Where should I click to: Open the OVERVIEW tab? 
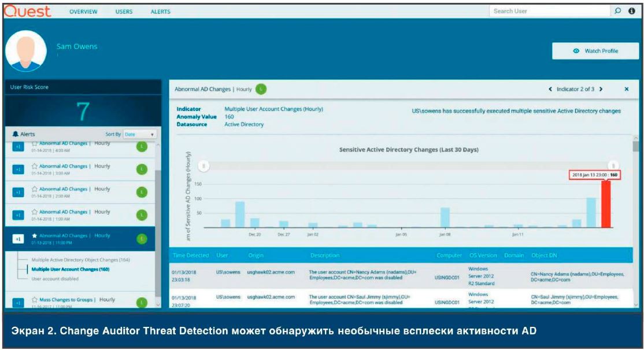coord(83,12)
